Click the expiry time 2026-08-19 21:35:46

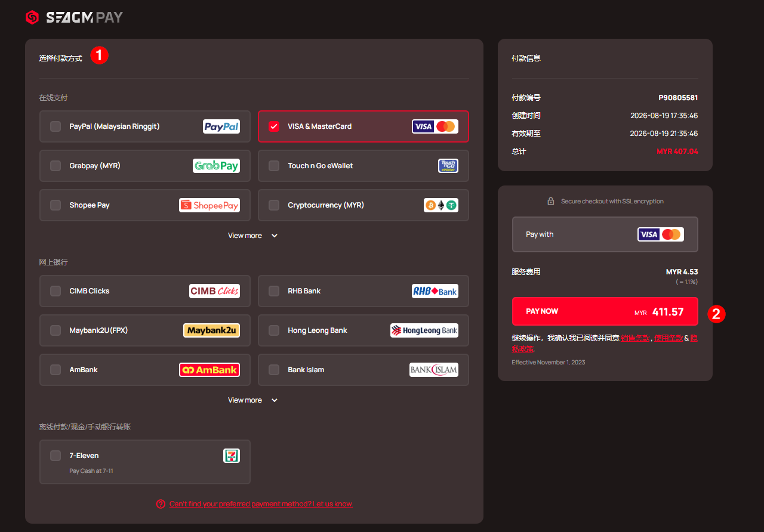(x=664, y=134)
